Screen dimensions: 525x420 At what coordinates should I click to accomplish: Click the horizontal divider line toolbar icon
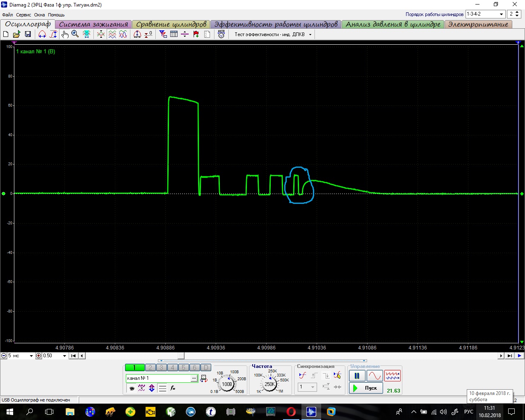185,34
